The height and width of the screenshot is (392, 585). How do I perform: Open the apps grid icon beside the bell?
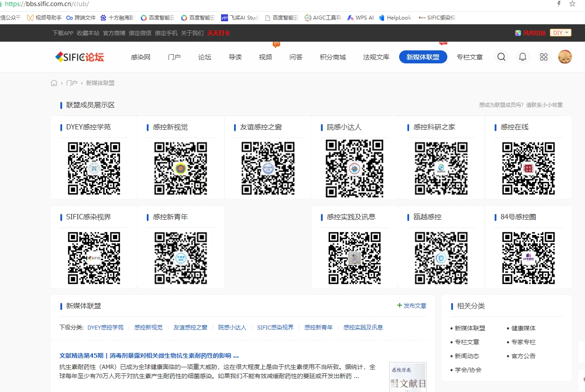point(543,57)
